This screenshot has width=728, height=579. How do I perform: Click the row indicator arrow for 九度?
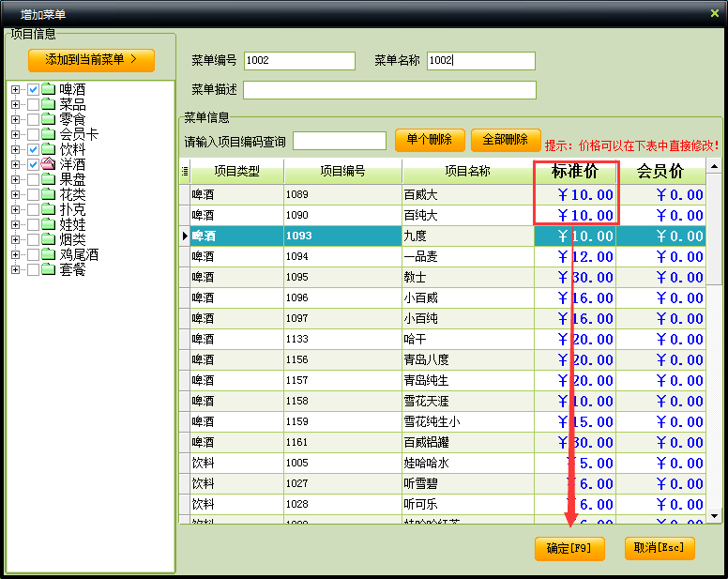(x=185, y=236)
